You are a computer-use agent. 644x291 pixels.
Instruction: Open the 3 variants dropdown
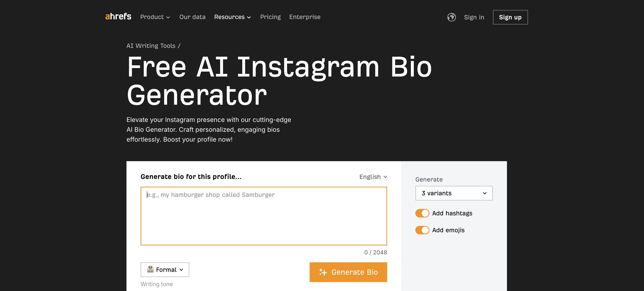pyautogui.click(x=454, y=193)
